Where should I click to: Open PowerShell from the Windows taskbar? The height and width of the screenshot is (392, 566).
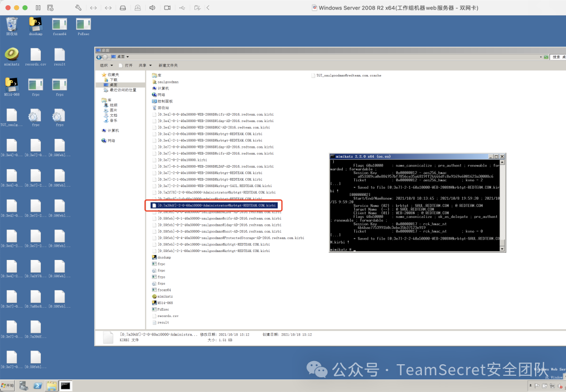pyautogui.click(x=38, y=386)
